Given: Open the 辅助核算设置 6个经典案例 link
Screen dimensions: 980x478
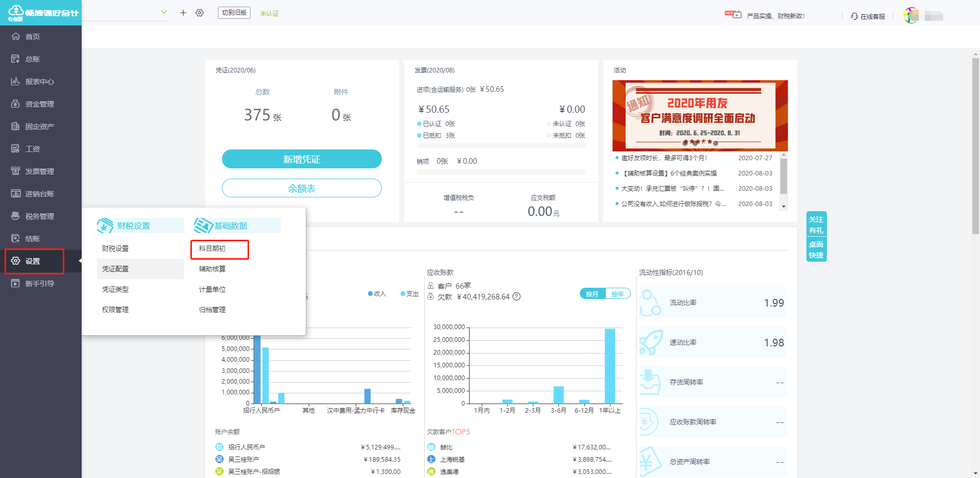Looking at the screenshot, I should tap(669, 173).
